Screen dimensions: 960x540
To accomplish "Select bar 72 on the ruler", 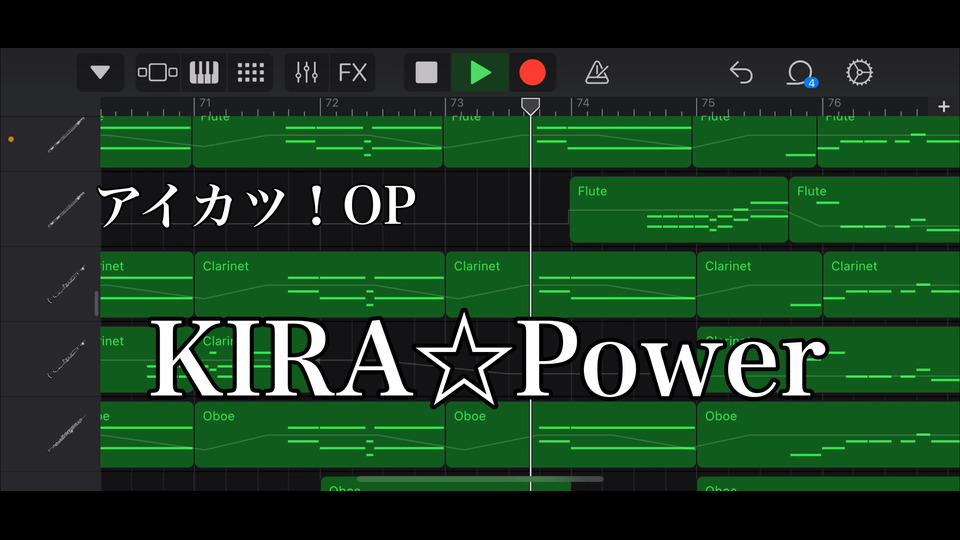I will [332, 103].
